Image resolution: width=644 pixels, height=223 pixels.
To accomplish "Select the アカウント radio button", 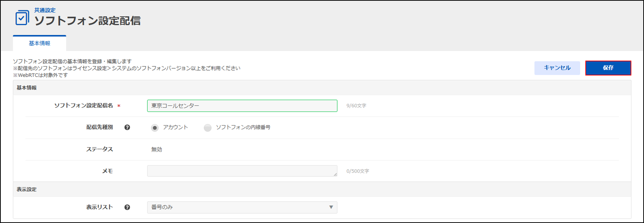I will 155,128.
